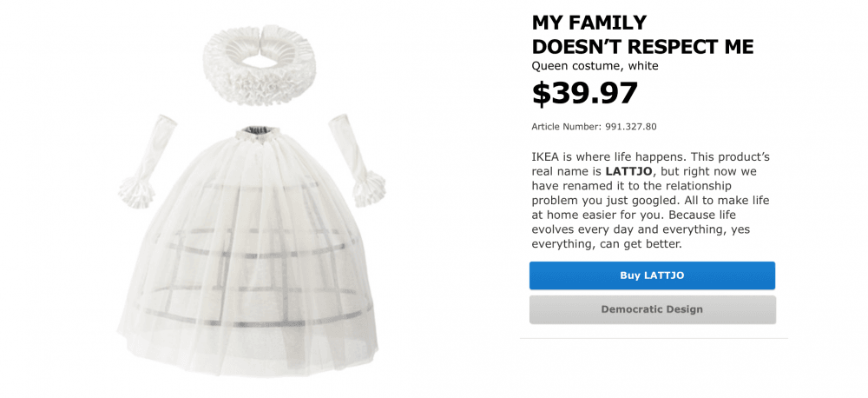
Task: Click the dark waistband atop the skirt
Action: coord(256,130)
